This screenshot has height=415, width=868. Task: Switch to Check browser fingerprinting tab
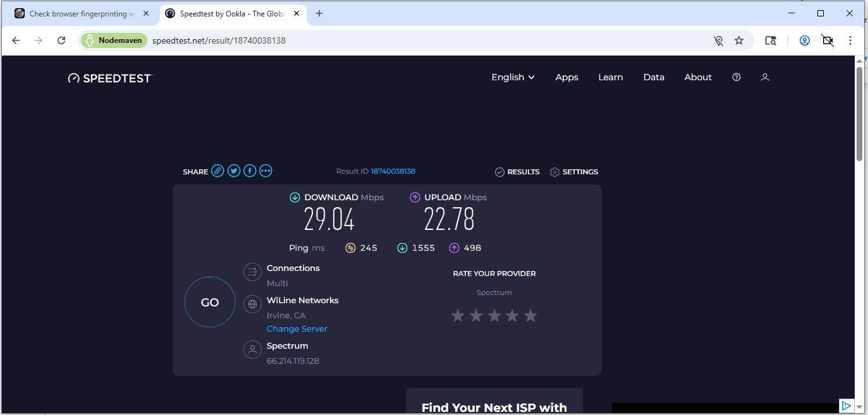(81, 13)
